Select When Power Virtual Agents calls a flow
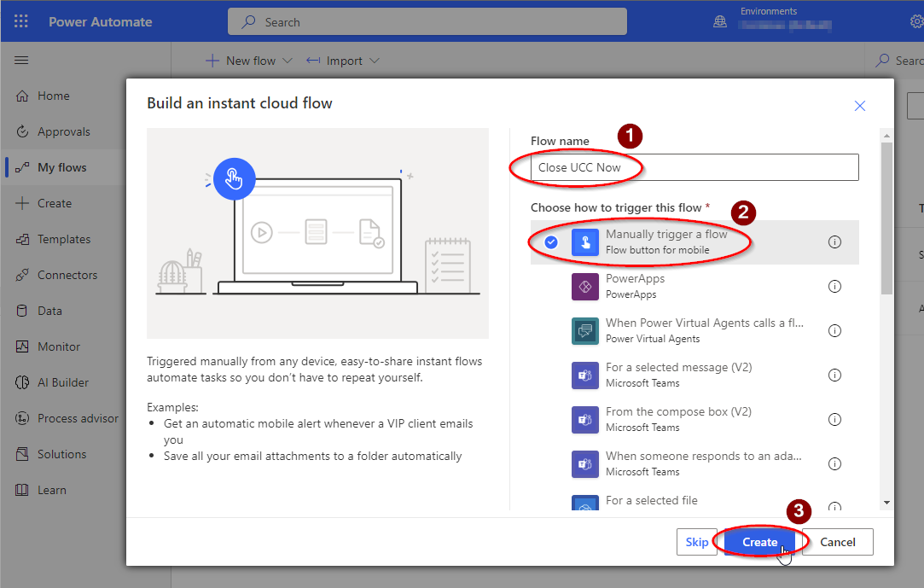Screen dimensions: 924x588 [x=694, y=331]
